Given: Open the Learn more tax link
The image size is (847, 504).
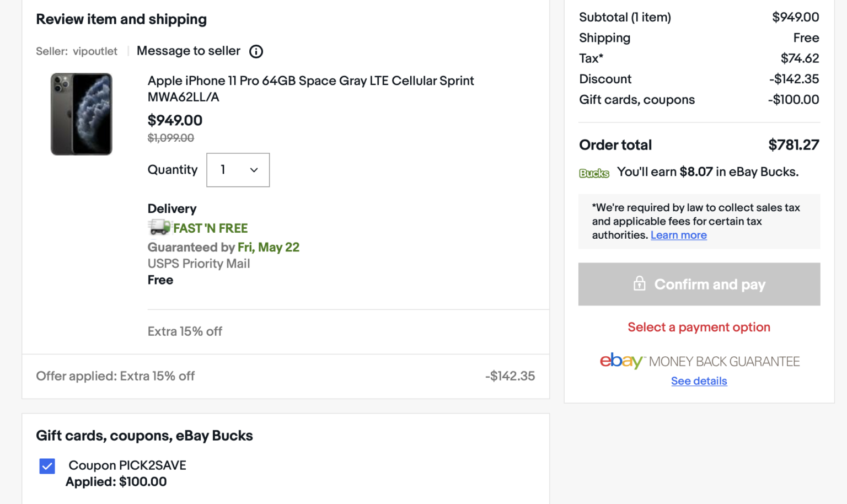Looking at the screenshot, I should [678, 235].
